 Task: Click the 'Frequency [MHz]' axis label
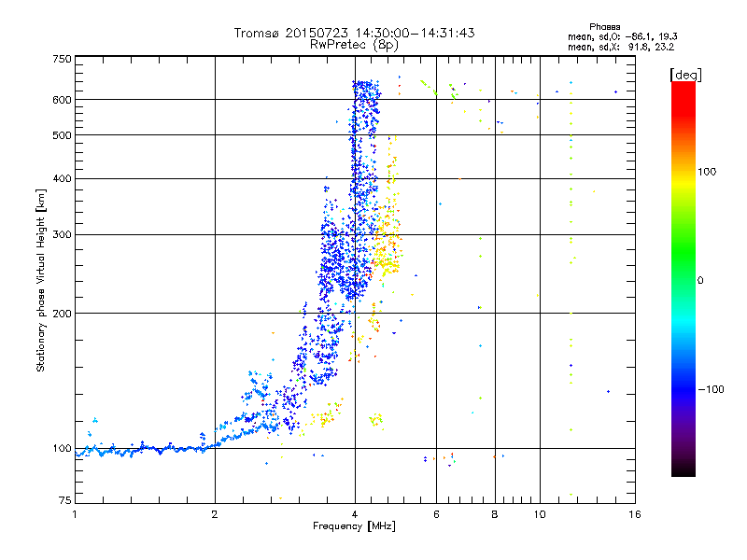pyautogui.click(x=354, y=526)
